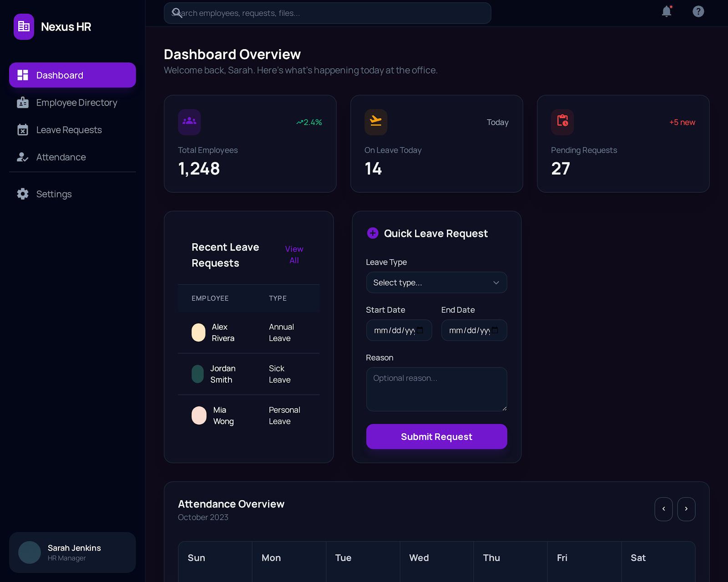728x582 pixels.
Task: Click the Pending Requests clipboard icon
Action: point(562,122)
